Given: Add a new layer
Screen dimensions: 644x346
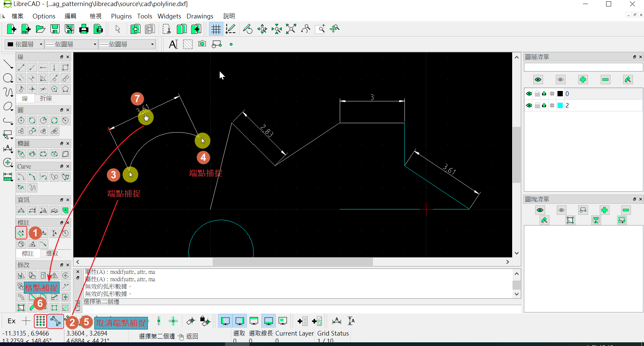Looking at the screenshot, I should [x=583, y=80].
